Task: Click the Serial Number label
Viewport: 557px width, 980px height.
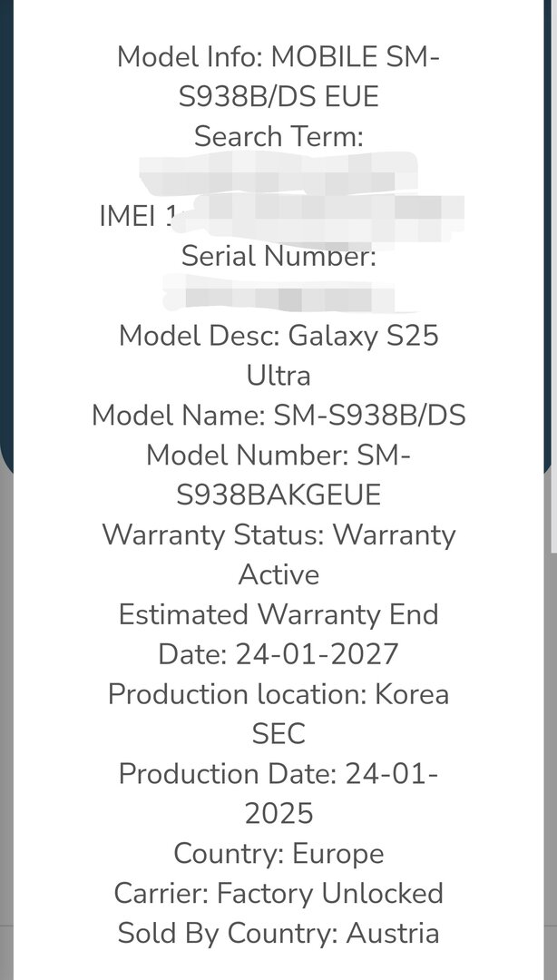Action: [278, 256]
